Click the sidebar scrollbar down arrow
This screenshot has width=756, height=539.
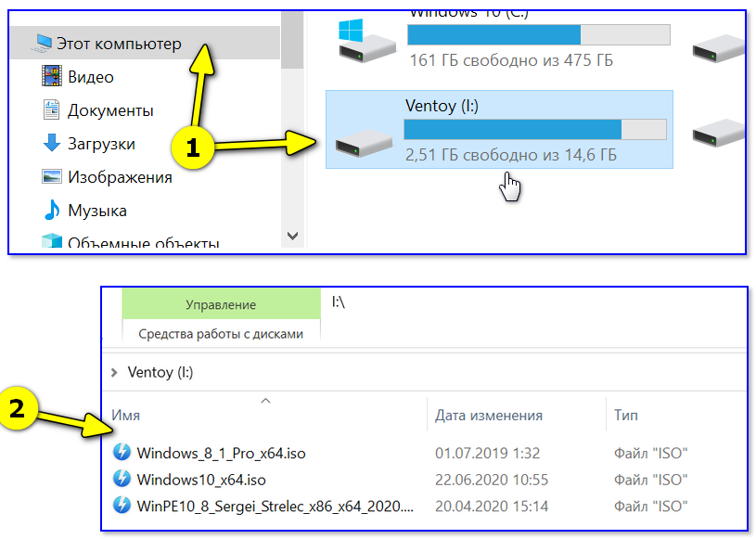[x=293, y=237]
